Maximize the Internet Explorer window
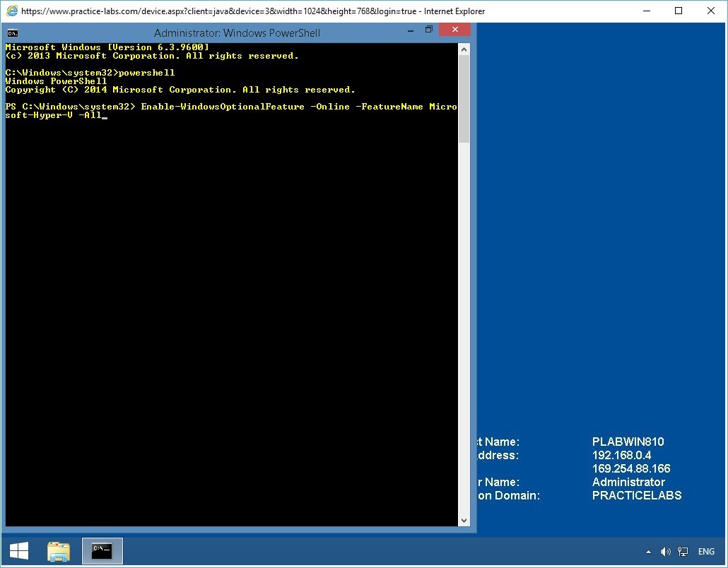The image size is (728, 568). (x=679, y=11)
